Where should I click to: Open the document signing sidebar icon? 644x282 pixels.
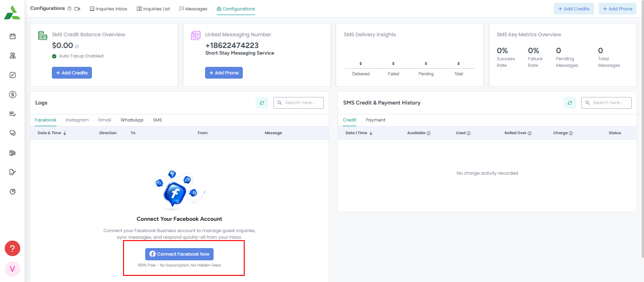(13, 172)
